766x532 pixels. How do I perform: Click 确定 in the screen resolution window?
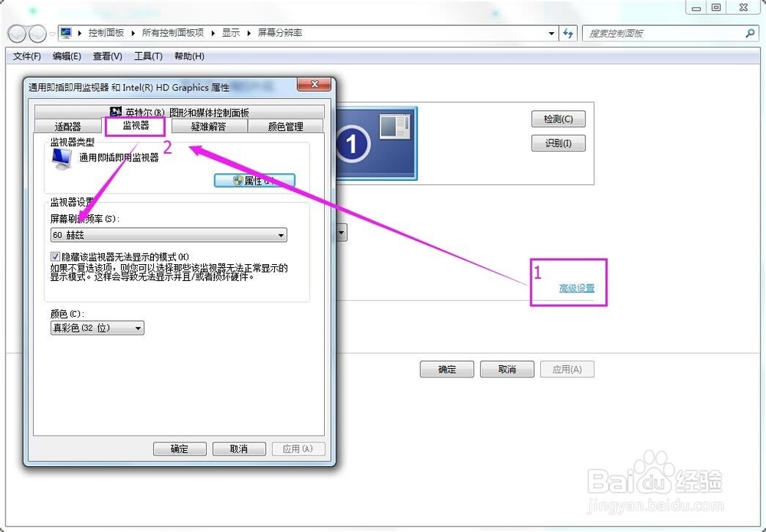click(447, 369)
